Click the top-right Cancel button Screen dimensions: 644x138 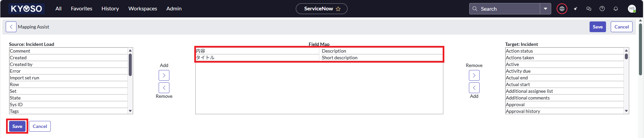[621, 27]
